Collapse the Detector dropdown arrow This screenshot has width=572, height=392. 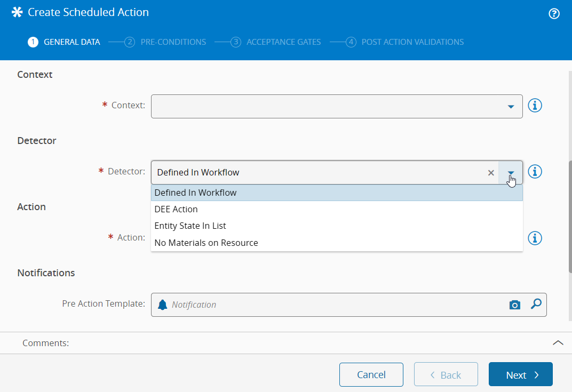coord(511,173)
